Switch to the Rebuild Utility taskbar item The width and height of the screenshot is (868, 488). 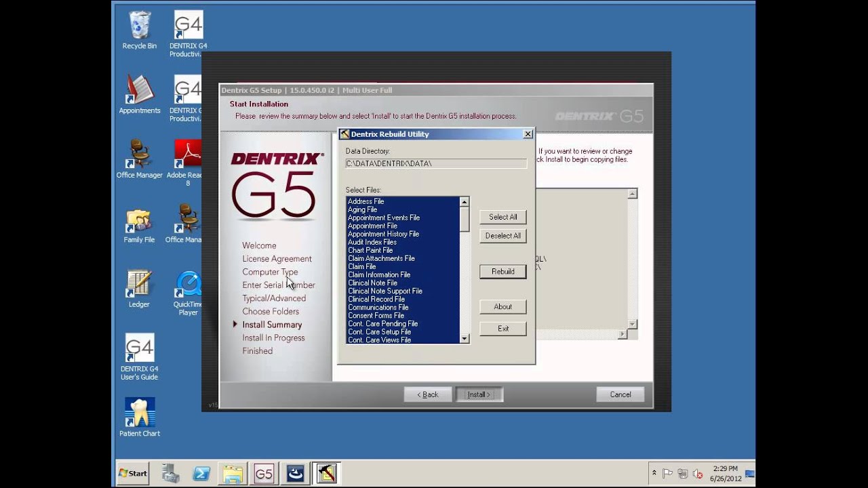point(326,473)
